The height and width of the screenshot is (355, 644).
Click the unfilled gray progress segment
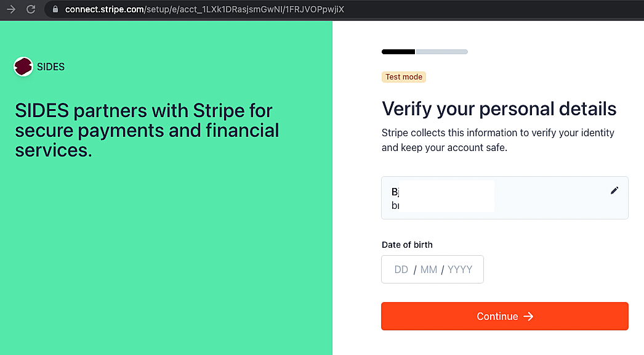[x=442, y=52]
